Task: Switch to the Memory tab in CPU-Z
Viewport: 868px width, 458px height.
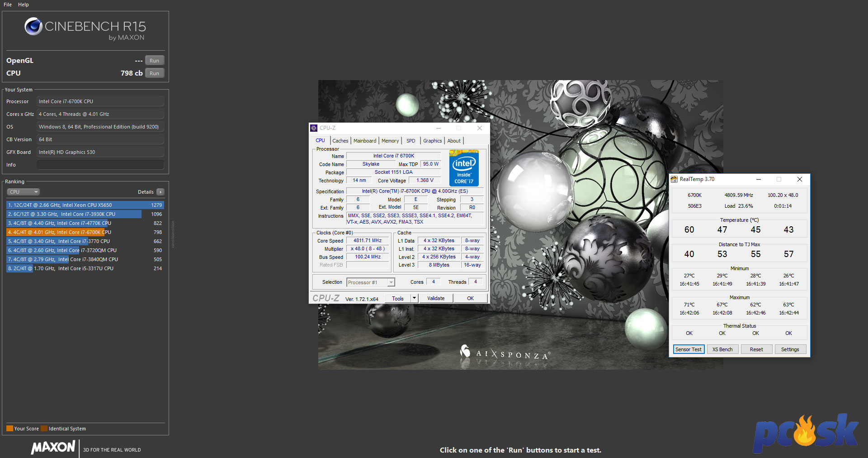Action: click(x=390, y=141)
